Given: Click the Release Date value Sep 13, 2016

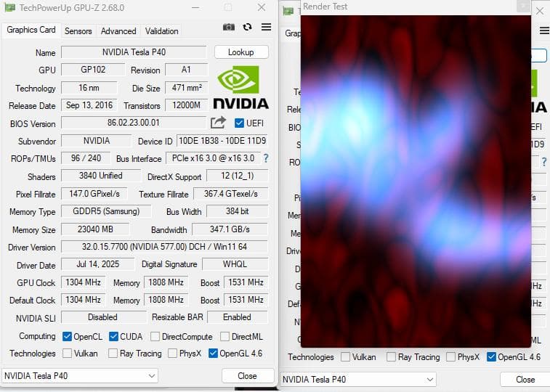Looking at the screenshot, I should click(x=89, y=105).
